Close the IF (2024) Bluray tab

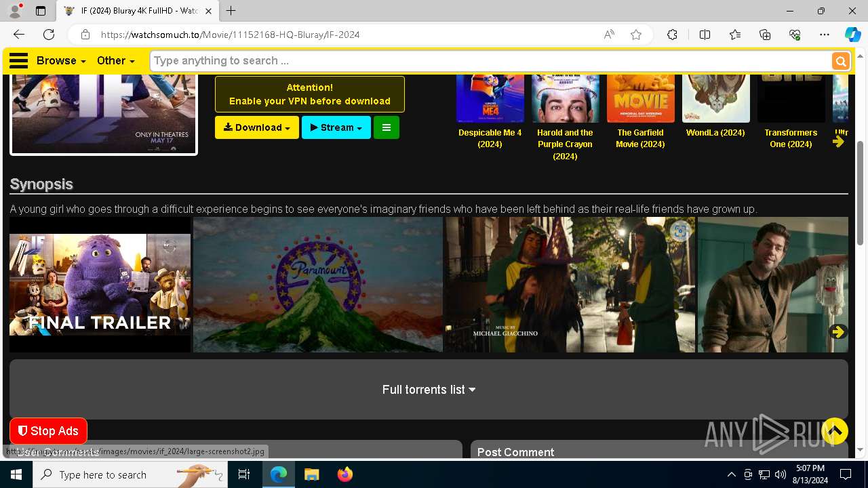coord(208,11)
